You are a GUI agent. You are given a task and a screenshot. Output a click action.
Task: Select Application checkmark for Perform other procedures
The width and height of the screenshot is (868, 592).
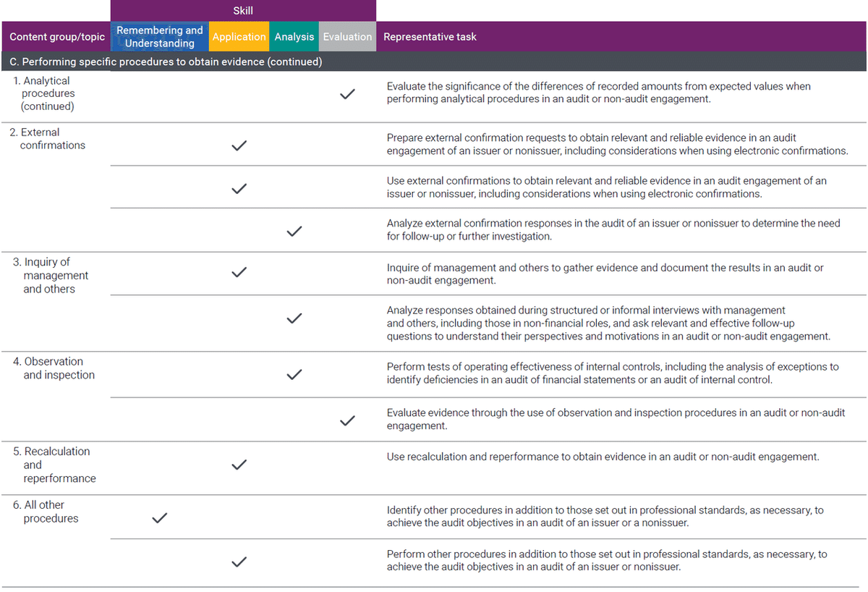pos(239,561)
